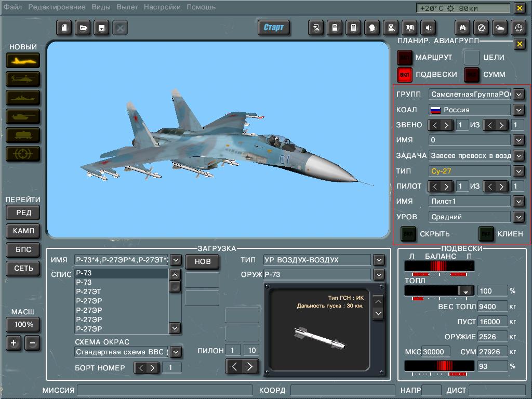This screenshot has width=532, height=399.
Task: Click the save mission floppy icon
Action: tap(101, 28)
